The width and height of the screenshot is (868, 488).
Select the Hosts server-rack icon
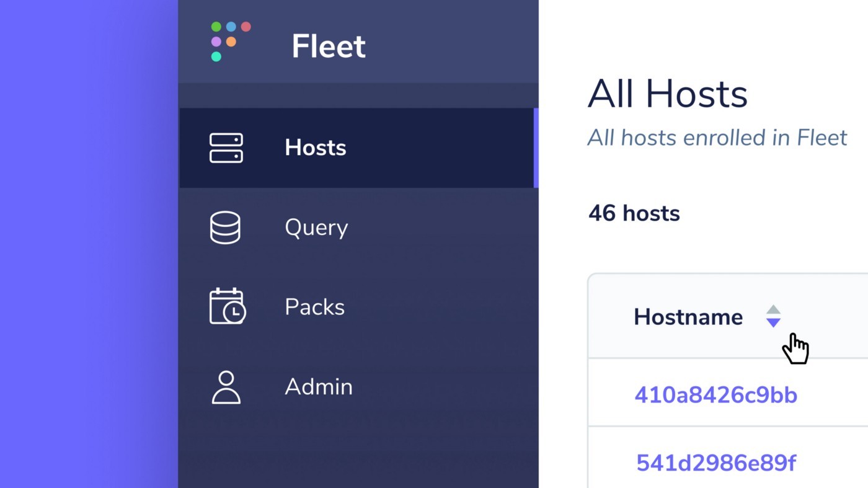(x=226, y=148)
